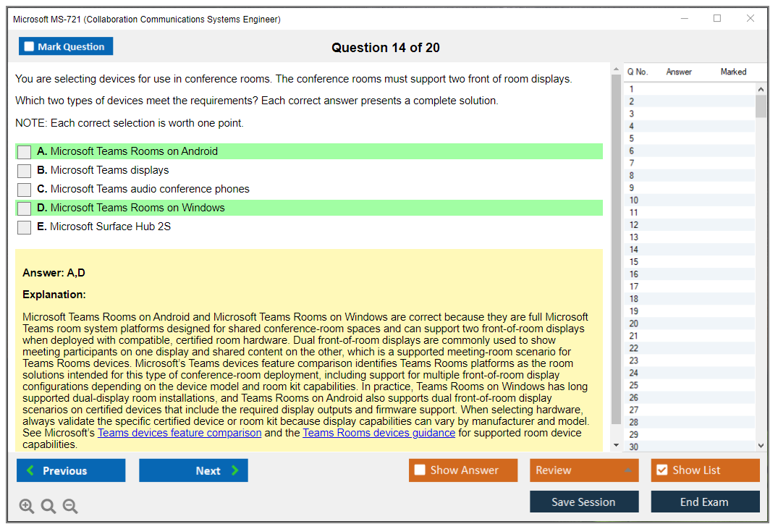The width and height of the screenshot is (778, 532).
Task: Select question 8 in the list
Action: click(690, 176)
